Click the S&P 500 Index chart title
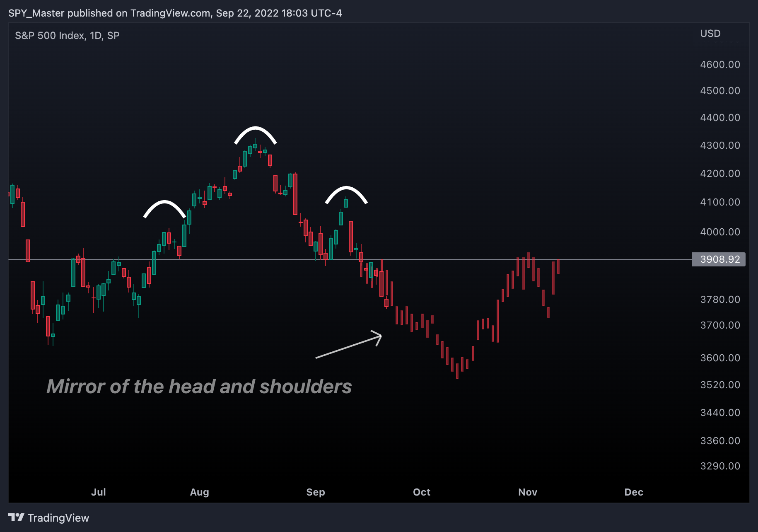Image resolution: width=758 pixels, height=532 pixels. point(67,36)
